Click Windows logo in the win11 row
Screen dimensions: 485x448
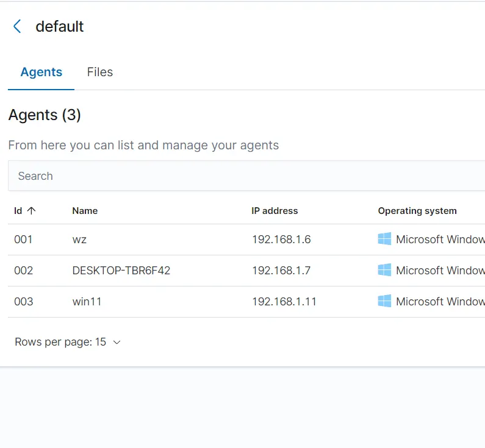pos(384,301)
